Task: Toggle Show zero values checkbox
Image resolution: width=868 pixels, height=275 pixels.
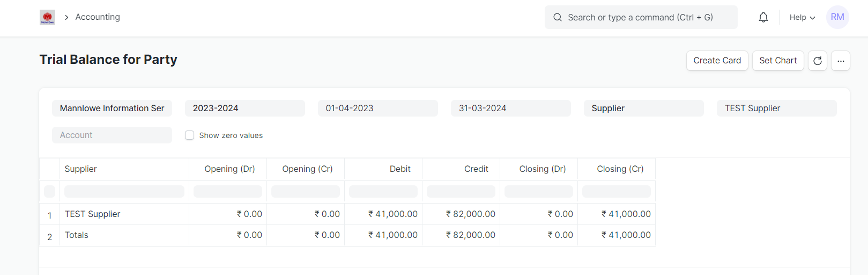Action: click(189, 135)
